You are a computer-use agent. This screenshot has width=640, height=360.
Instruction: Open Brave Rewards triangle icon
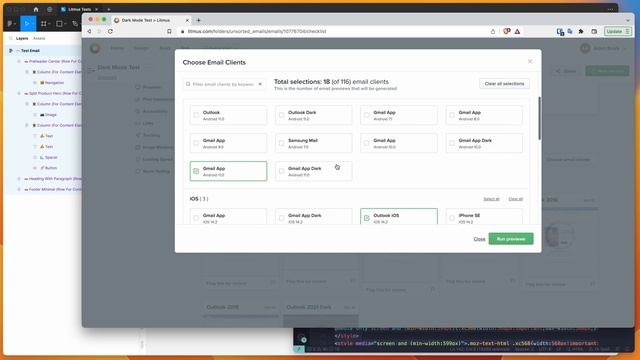click(x=517, y=31)
